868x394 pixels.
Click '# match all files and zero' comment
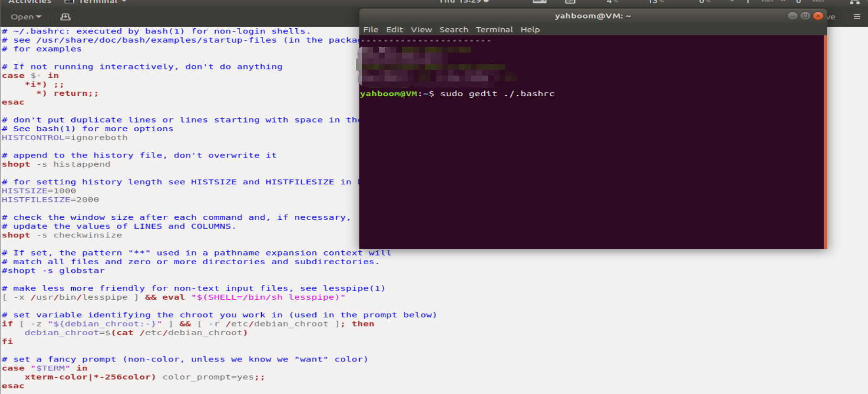pos(191,262)
